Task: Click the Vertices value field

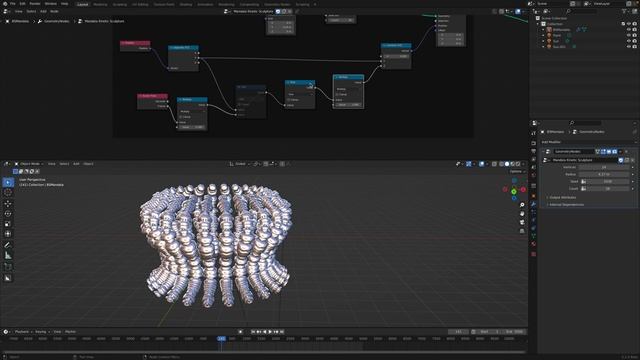Action: [x=604, y=167]
